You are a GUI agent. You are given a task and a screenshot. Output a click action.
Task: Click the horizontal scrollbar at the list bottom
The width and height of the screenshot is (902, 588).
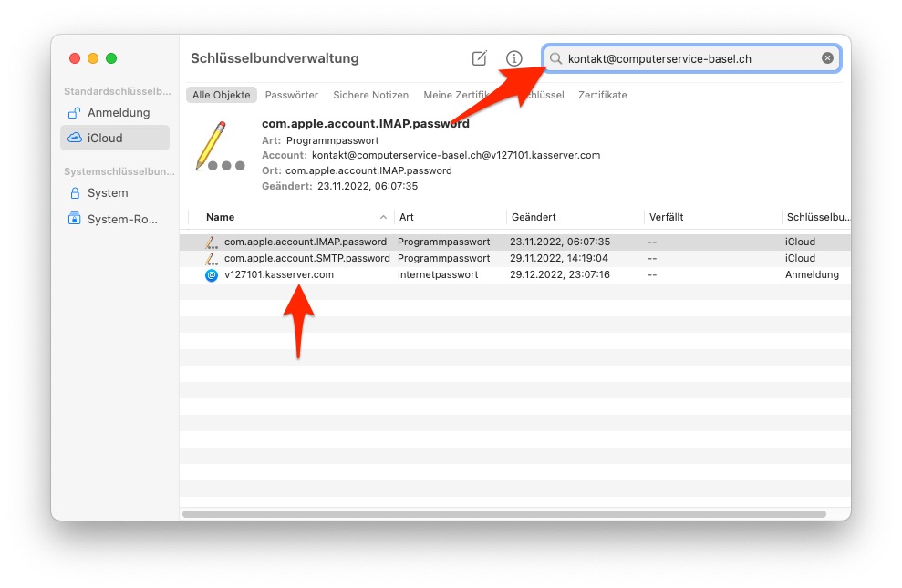click(x=504, y=514)
